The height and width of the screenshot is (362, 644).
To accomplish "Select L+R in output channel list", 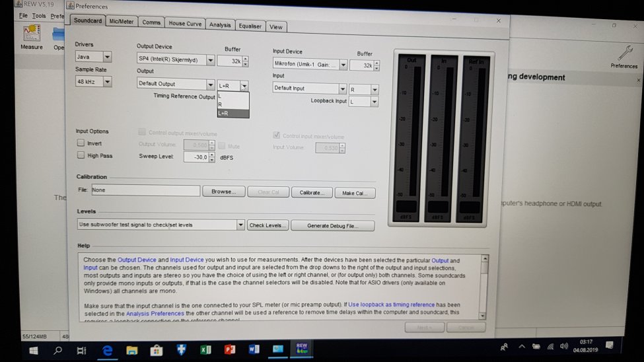I will click(x=233, y=114).
